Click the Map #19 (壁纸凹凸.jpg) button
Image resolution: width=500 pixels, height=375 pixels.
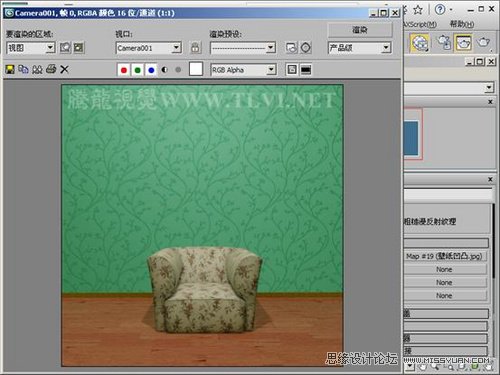tap(445, 256)
